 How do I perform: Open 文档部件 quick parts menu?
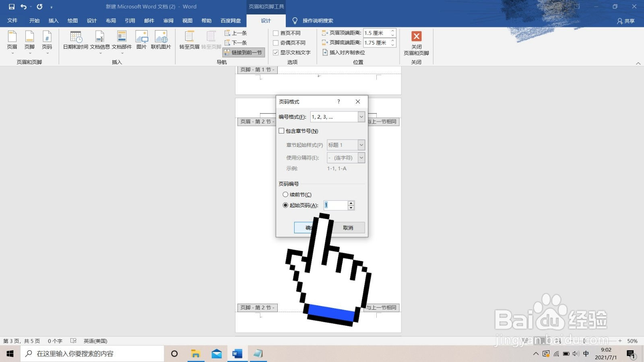click(x=122, y=42)
